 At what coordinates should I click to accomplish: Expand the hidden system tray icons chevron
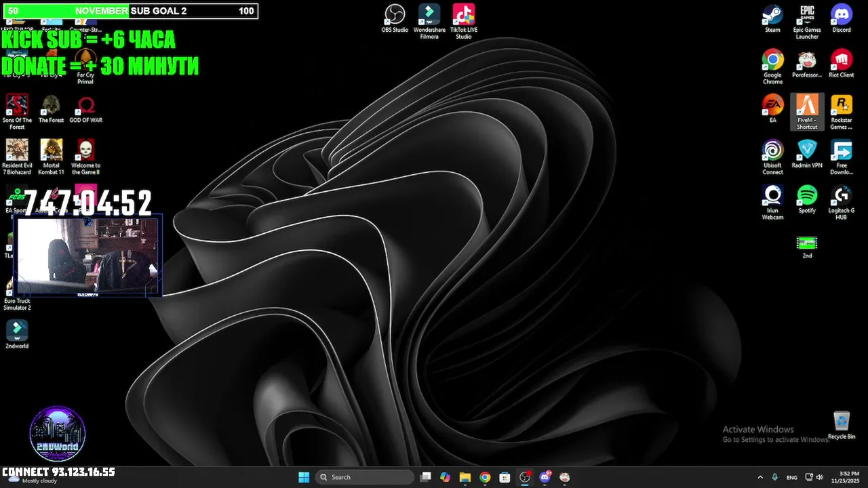(759, 477)
